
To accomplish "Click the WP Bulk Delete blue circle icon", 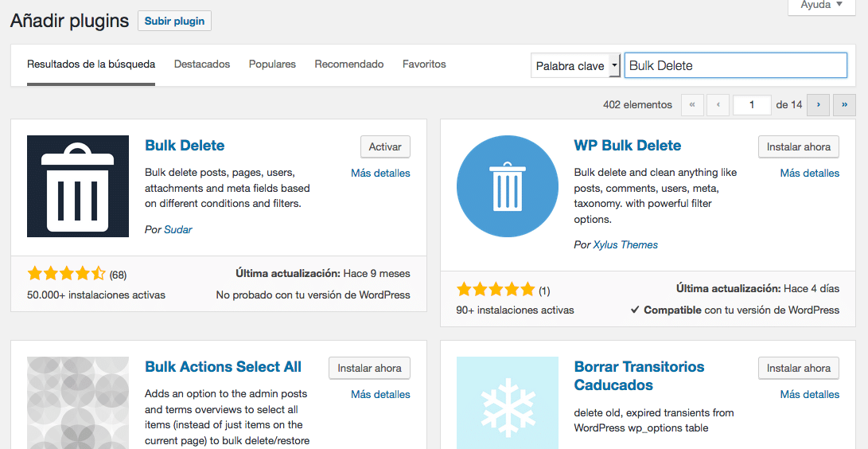I will (508, 186).
